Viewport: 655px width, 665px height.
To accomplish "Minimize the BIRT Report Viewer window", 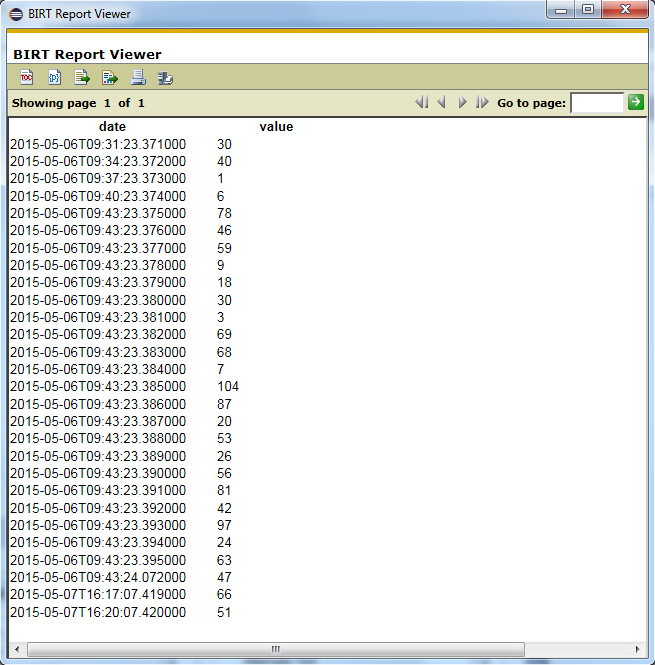I will point(561,10).
